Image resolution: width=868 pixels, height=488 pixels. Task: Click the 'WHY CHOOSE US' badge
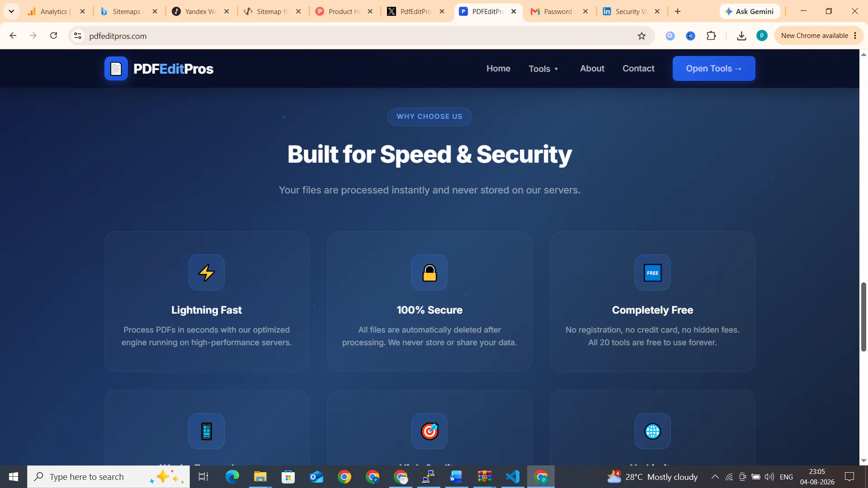coord(429,117)
